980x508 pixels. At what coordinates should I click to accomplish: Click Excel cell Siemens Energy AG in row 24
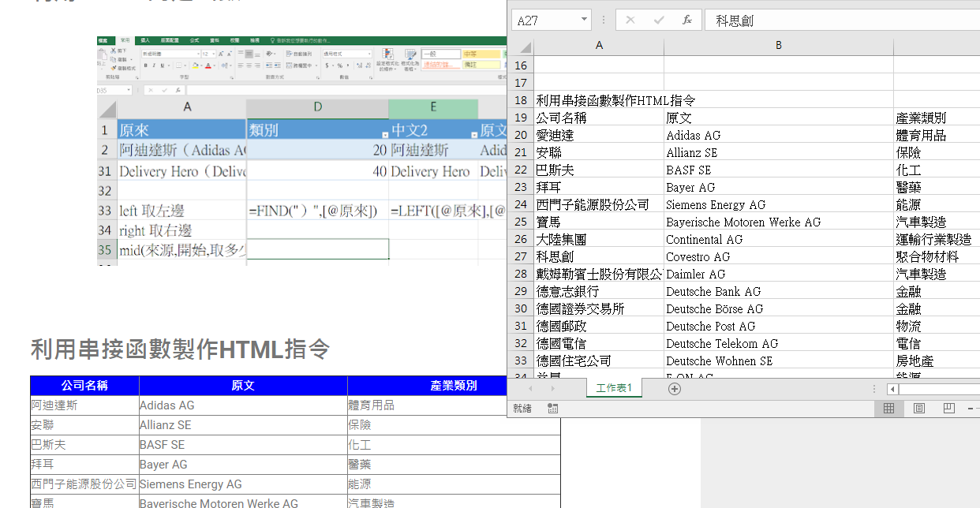779,204
